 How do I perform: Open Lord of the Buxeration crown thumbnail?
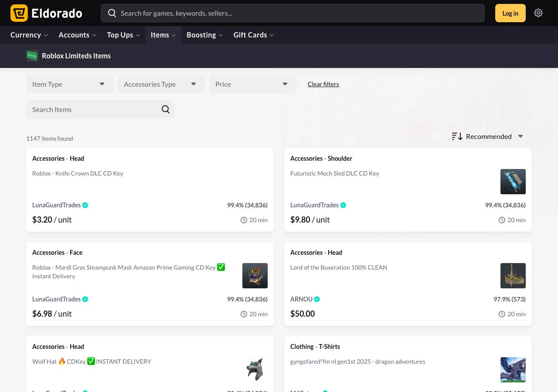coord(513,276)
